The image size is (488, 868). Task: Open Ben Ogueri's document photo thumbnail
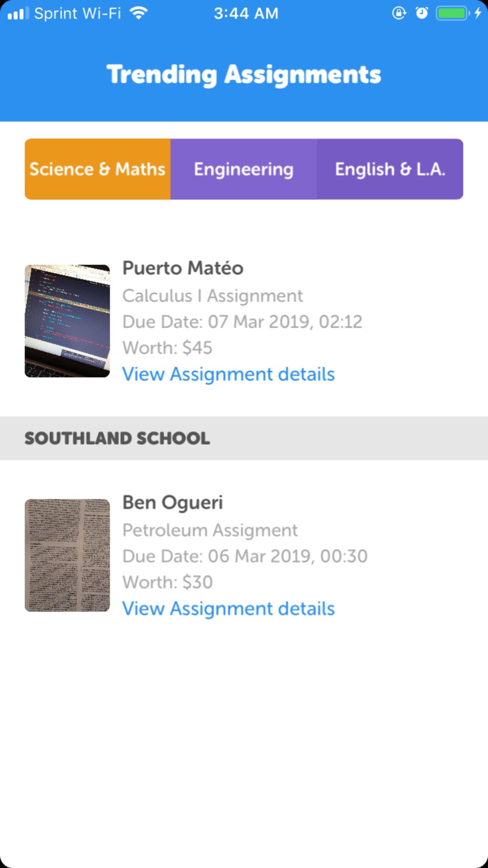pyautogui.click(x=67, y=555)
